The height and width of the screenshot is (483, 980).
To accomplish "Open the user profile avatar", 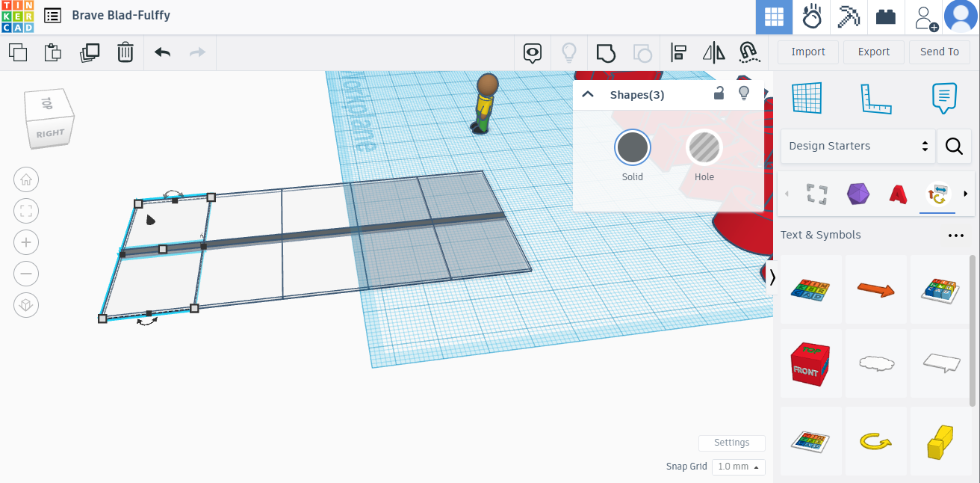I will click(961, 17).
